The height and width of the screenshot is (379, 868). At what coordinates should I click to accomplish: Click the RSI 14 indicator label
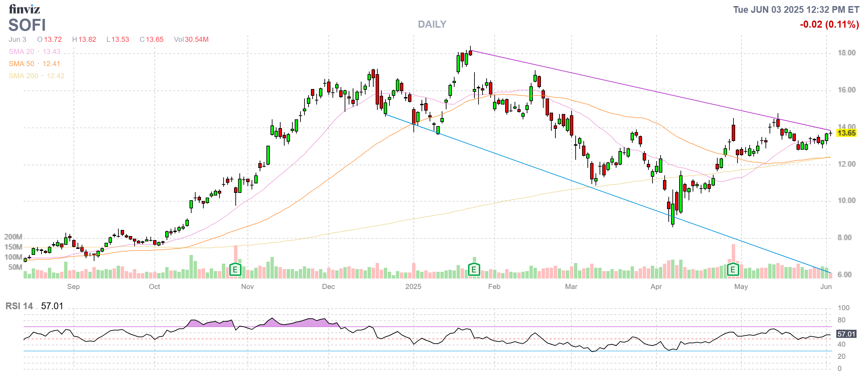[x=19, y=306]
